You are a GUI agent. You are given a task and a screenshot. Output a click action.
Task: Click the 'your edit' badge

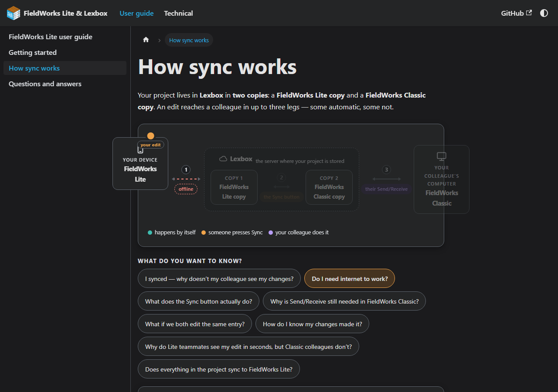(150, 145)
